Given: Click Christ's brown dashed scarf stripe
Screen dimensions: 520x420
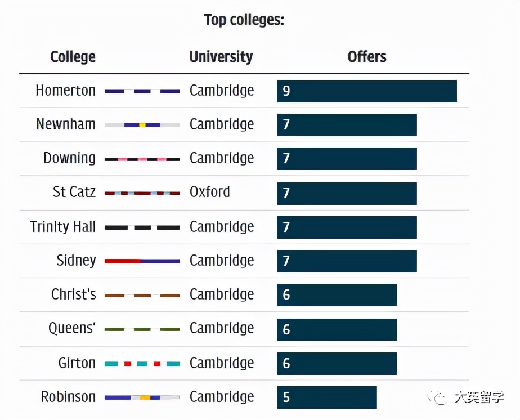Looking at the screenshot, I should click(142, 295).
